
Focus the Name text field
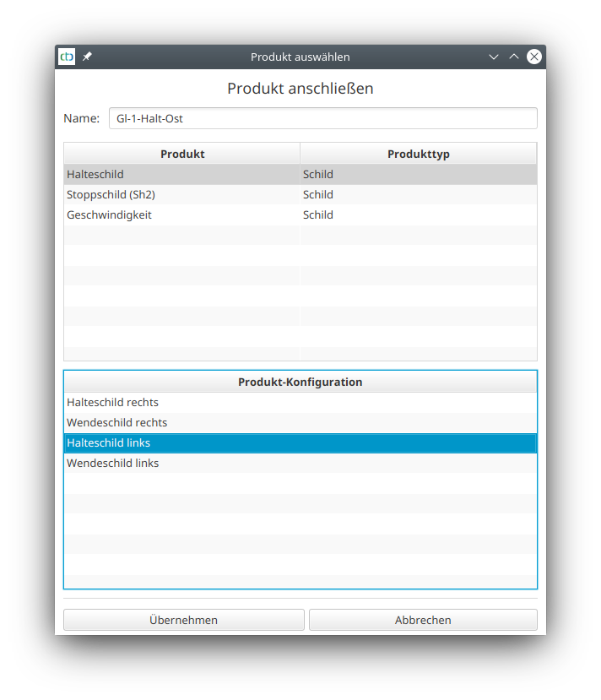click(x=322, y=118)
